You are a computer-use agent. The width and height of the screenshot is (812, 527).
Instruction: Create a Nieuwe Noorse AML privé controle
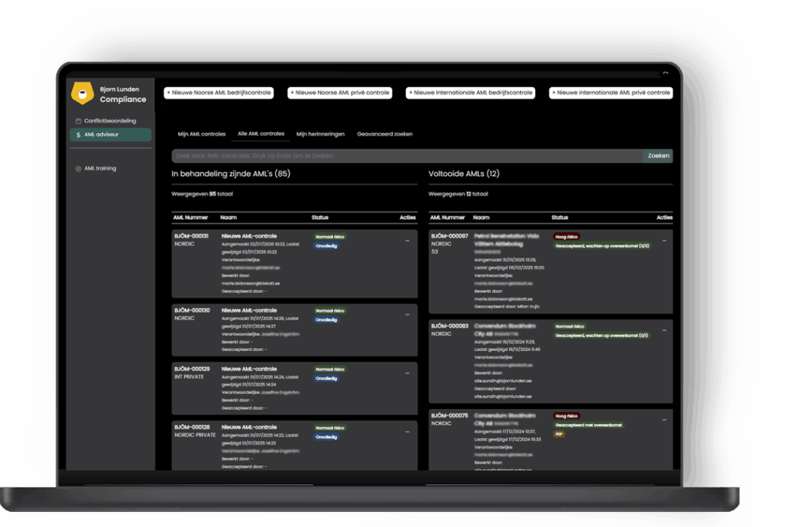point(340,93)
